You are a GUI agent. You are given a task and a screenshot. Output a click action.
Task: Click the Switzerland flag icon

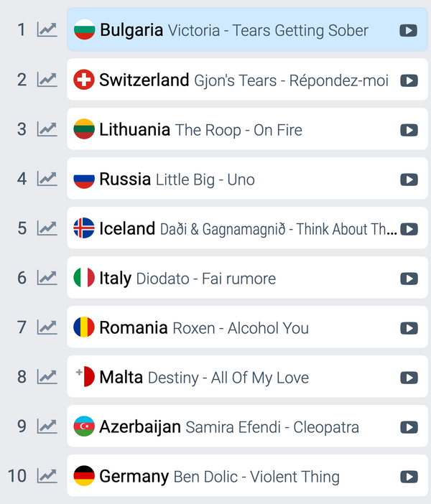(x=84, y=80)
